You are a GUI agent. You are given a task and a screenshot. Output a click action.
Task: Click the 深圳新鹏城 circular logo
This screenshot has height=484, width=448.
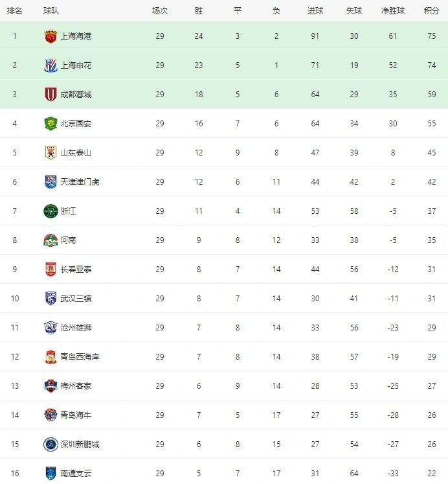point(50,444)
